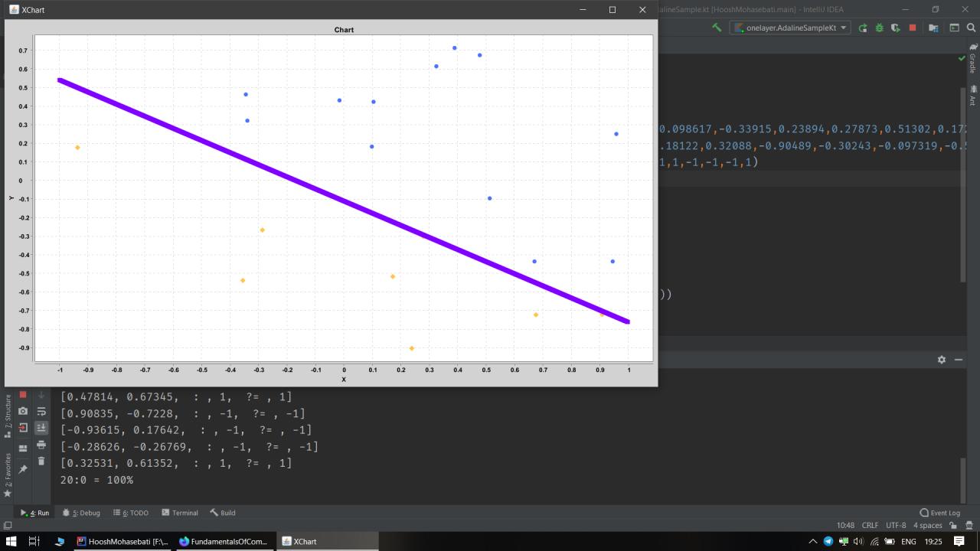This screenshot has height=551, width=980.
Task: Show hidden system tray icons
Action: tap(813, 541)
